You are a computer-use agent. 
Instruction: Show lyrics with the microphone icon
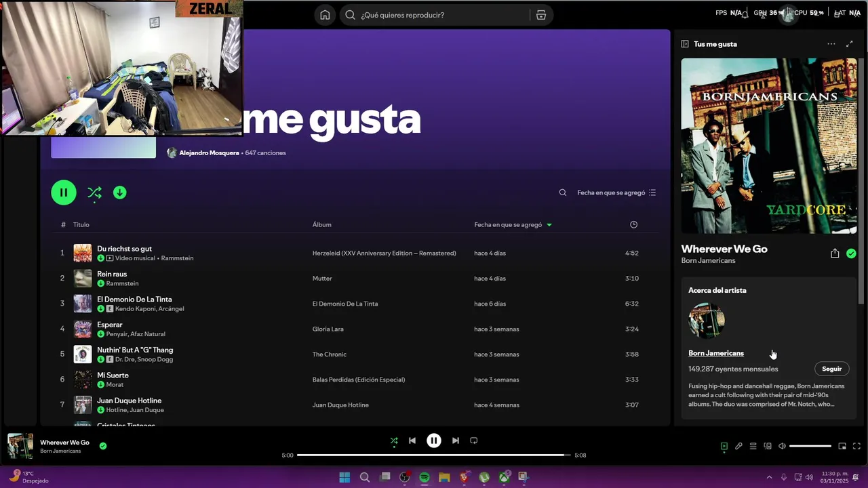click(x=738, y=446)
